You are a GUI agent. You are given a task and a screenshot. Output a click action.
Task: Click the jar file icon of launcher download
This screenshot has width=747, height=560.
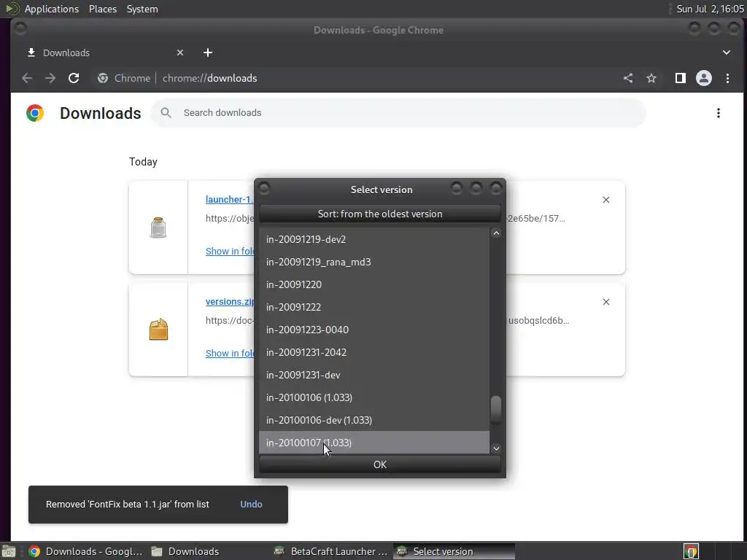158,227
